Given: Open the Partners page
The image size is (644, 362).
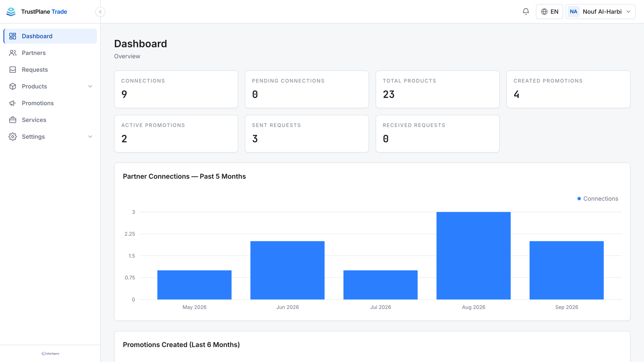Looking at the screenshot, I should [50, 53].
